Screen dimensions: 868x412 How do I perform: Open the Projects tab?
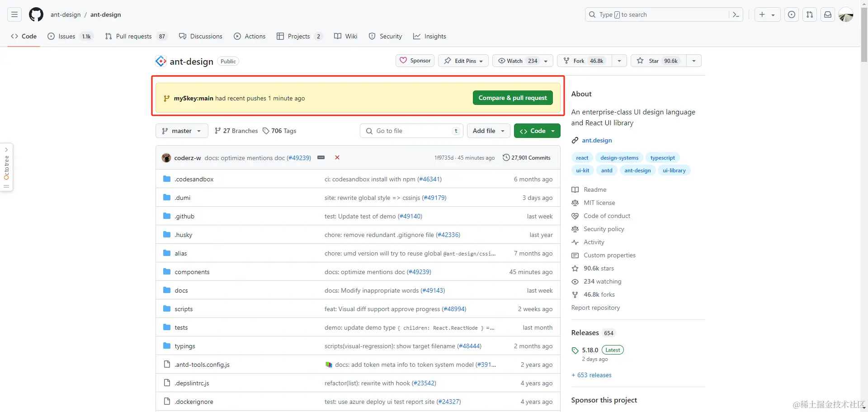(x=300, y=36)
